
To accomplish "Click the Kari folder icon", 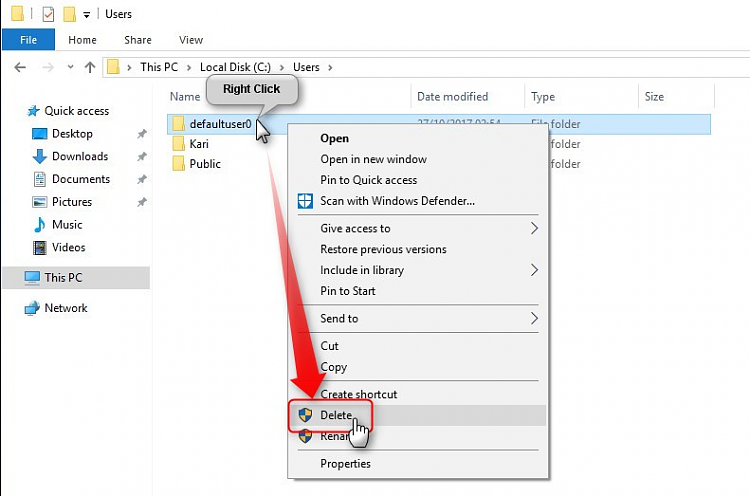I will point(178,143).
